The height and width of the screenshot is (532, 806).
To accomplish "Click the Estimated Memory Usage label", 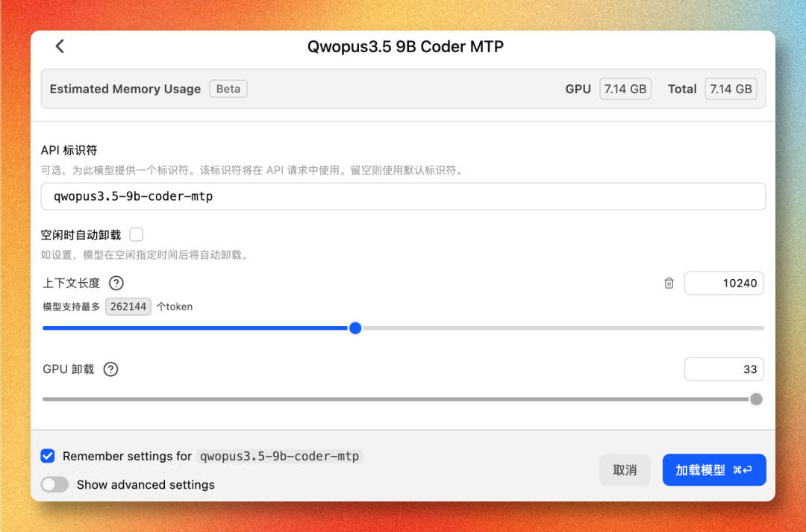I will pos(125,89).
